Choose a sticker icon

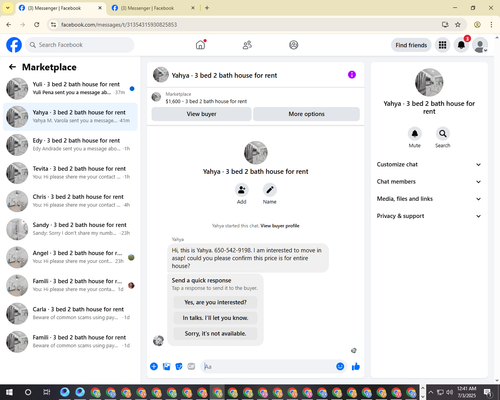[x=179, y=367]
